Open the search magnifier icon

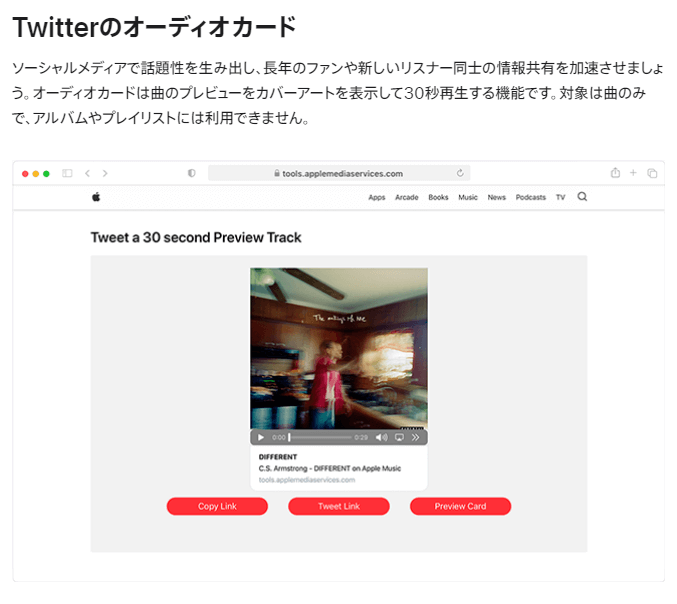point(582,197)
